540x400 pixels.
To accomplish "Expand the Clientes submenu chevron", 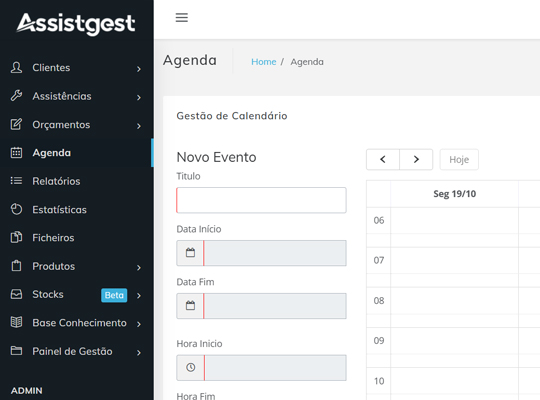I will click(139, 69).
